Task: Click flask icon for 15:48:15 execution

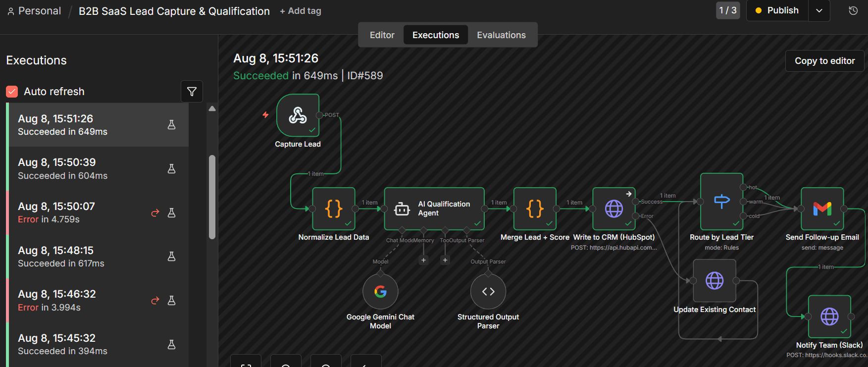Action: tap(172, 257)
